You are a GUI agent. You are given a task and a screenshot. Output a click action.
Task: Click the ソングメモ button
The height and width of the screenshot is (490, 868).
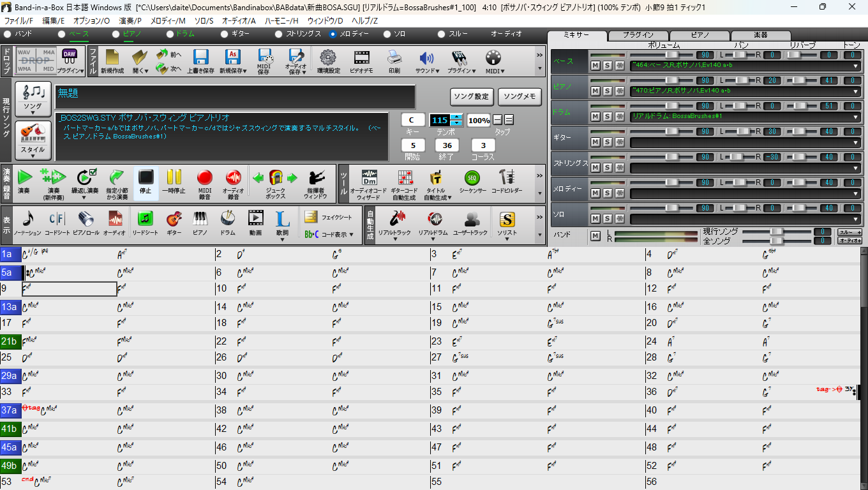[x=520, y=96]
